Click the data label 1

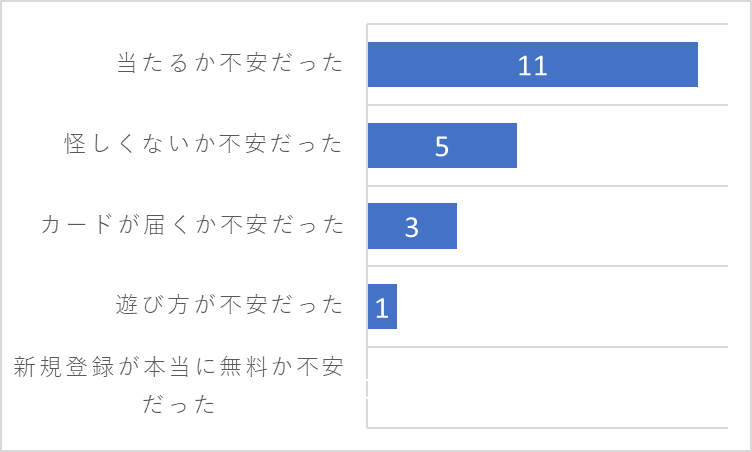pyautogui.click(x=382, y=308)
